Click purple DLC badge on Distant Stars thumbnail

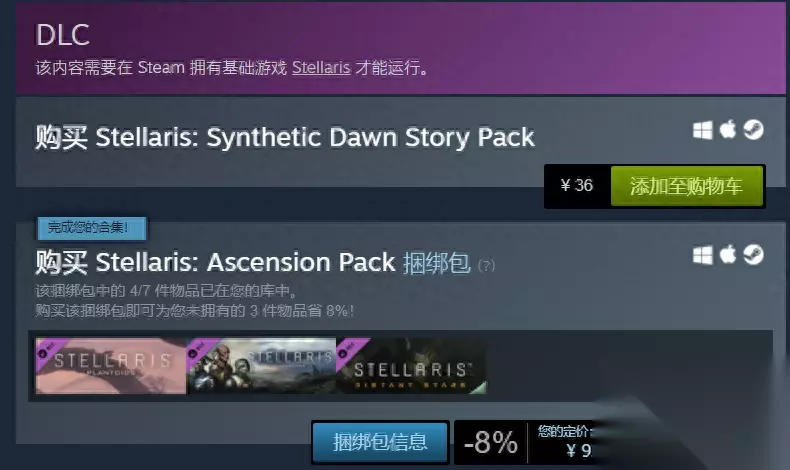pyautogui.click(x=349, y=349)
